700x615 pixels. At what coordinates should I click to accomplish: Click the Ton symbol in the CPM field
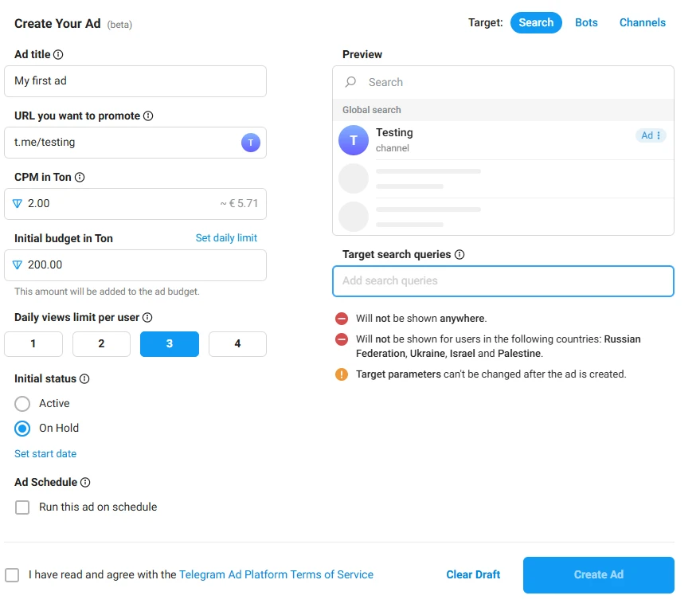(17, 204)
